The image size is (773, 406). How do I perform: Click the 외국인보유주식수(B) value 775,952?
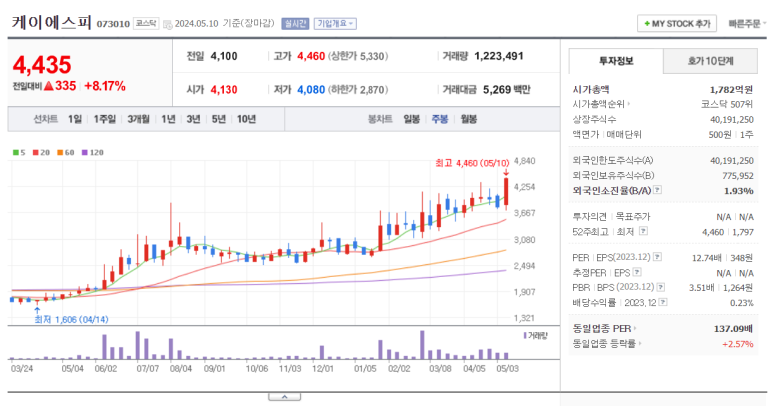coord(738,175)
